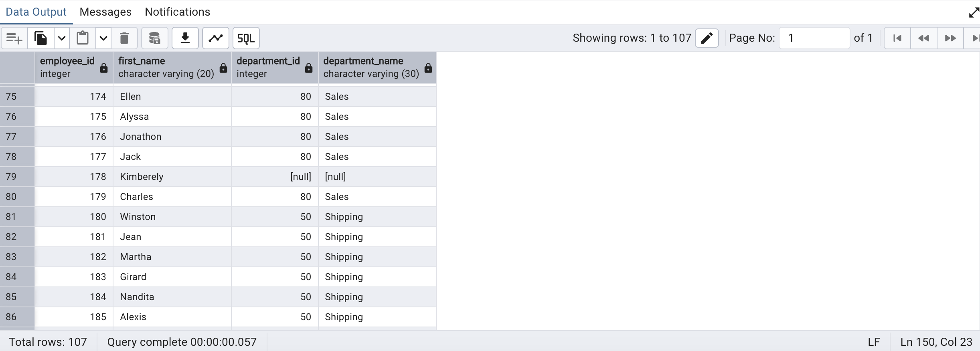Click the Copy icon in toolbar
Viewport: 980px width, 351px height.
[x=40, y=38]
